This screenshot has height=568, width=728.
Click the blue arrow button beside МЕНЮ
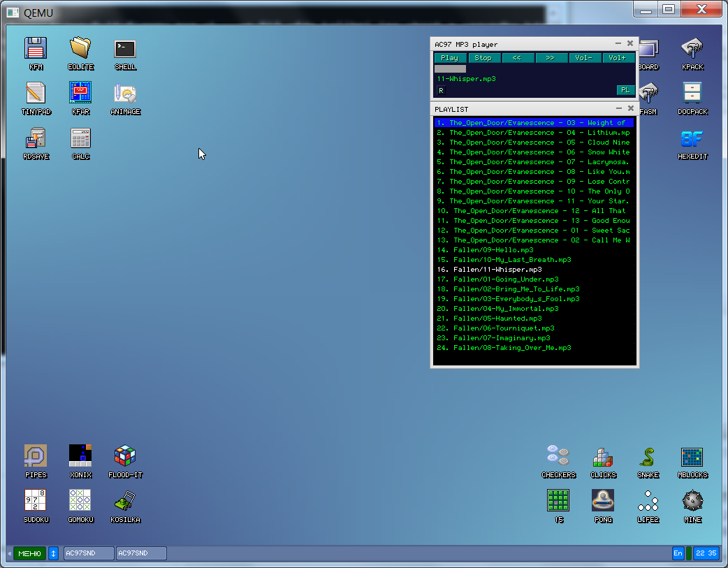[x=53, y=553]
